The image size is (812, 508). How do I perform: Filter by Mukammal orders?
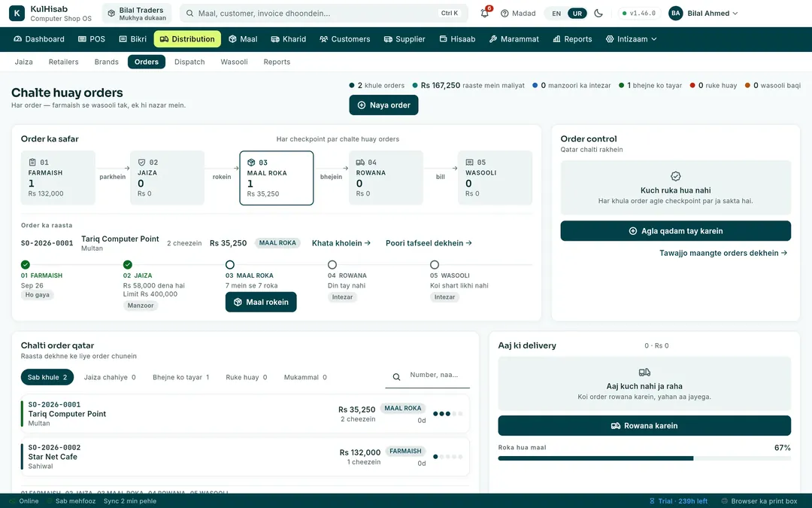[305, 377]
